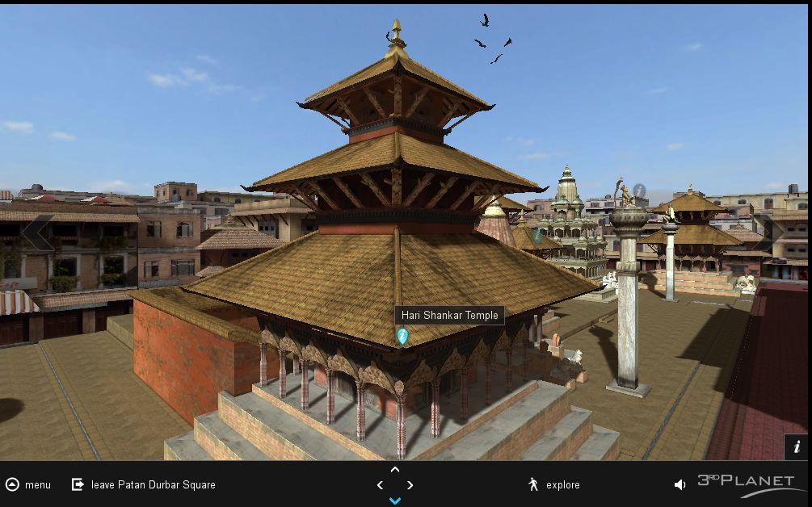Screen dimensions: 812x507
Task: Look up with the up arrow
Action: click(395, 470)
